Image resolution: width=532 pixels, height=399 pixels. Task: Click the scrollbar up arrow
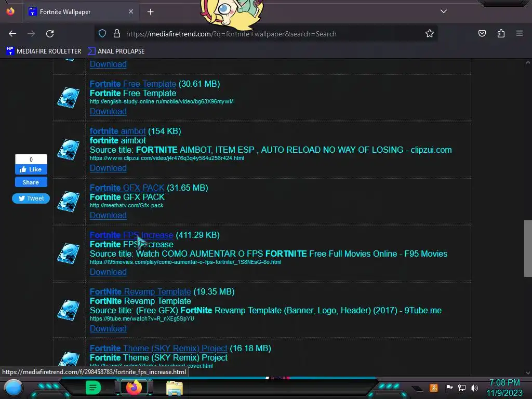[x=528, y=63]
